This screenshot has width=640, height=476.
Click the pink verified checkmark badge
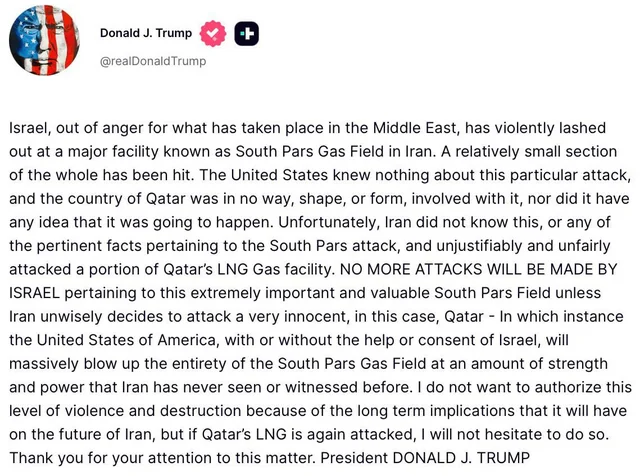[212, 34]
